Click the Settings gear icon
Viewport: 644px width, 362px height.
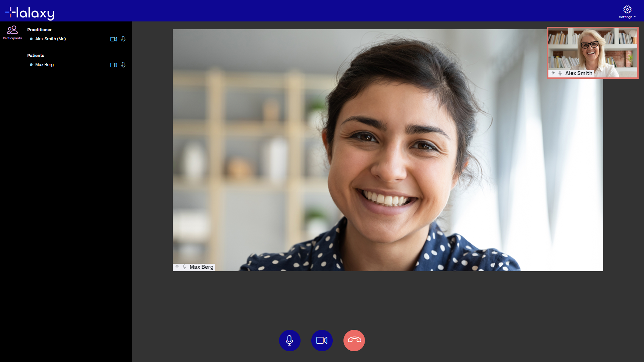tap(627, 9)
